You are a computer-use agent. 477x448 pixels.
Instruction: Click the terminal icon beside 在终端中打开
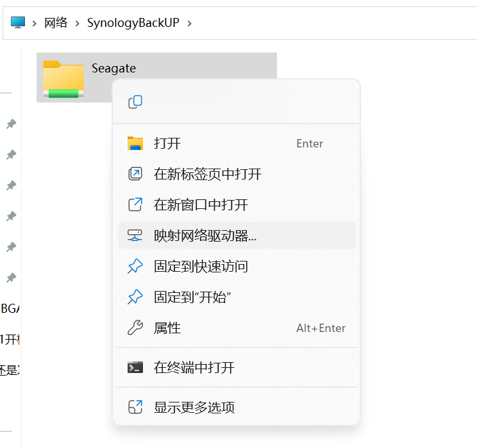[x=135, y=367]
